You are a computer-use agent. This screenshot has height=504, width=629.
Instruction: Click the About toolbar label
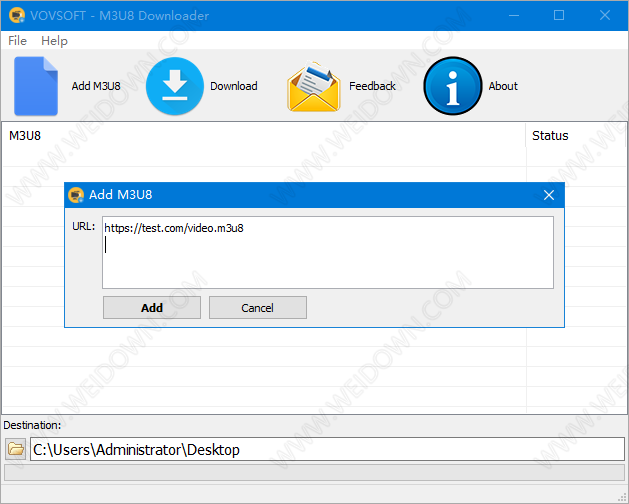503,86
